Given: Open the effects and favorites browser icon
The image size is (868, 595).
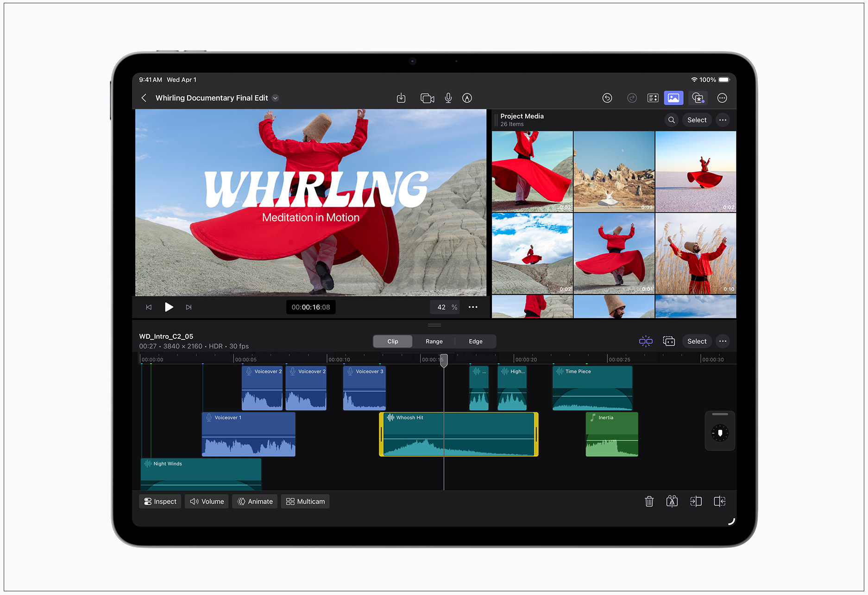Looking at the screenshot, I should tap(698, 98).
